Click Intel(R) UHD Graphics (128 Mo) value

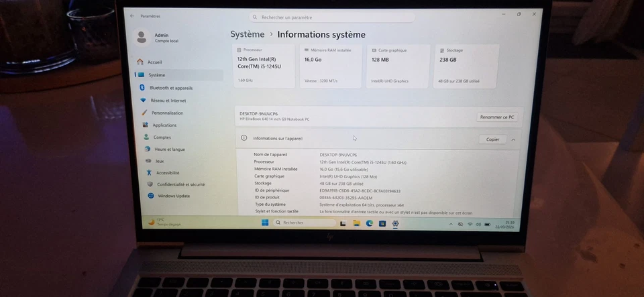click(348, 176)
